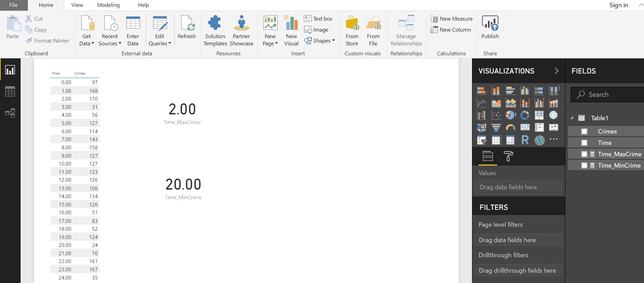644x283 pixels.
Task: Select the slicer visualization
Action: 482,140
